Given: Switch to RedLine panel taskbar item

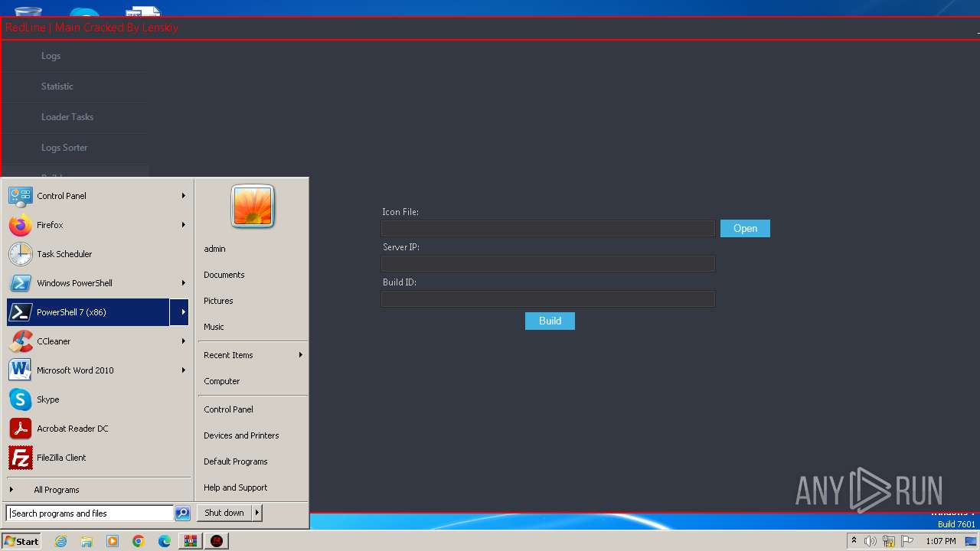Looking at the screenshot, I should pyautogui.click(x=217, y=541).
